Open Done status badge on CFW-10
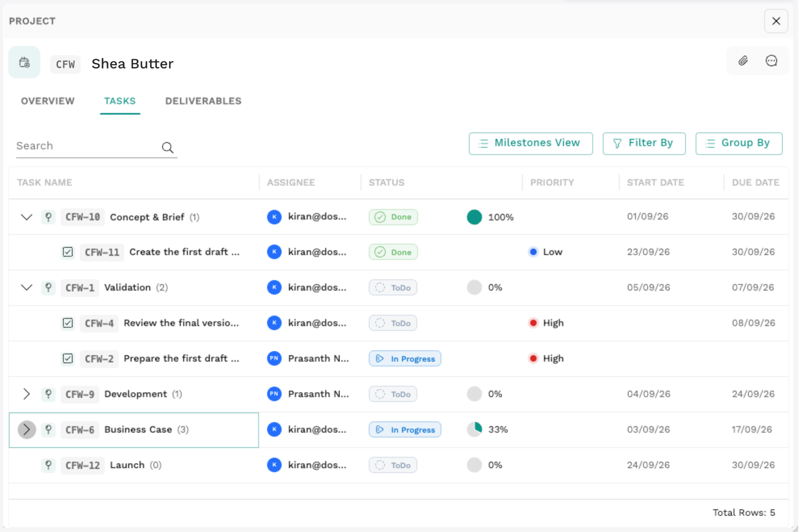Viewport: 799px width, 532px height. click(393, 217)
